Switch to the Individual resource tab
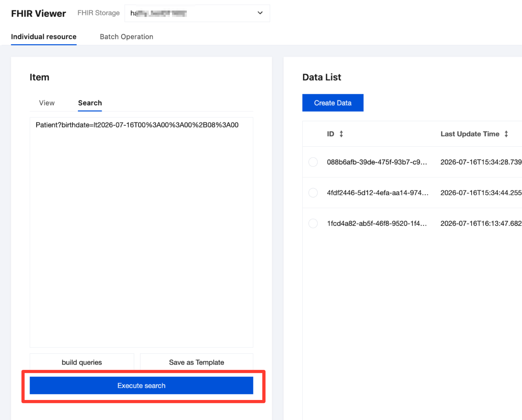Image resolution: width=522 pixels, height=420 pixels. pos(44,37)
